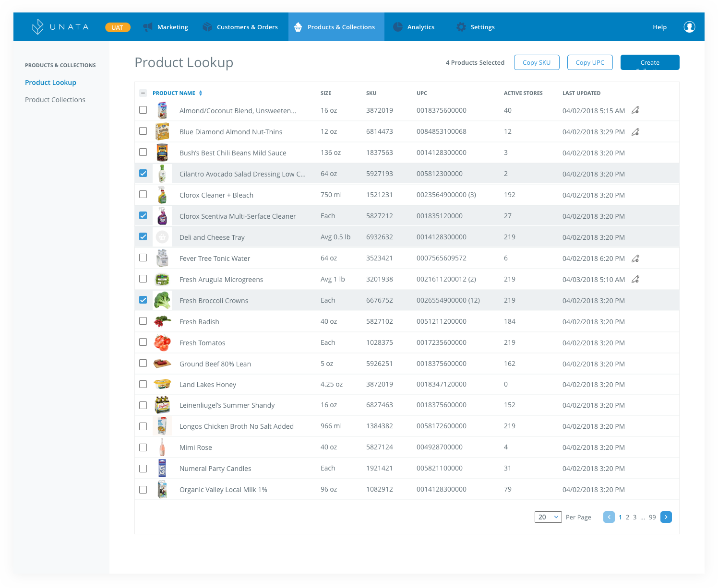Screen dimensions: 718x588
Task: Click the Marketing megaphone icon
Action: coord(148,27)
